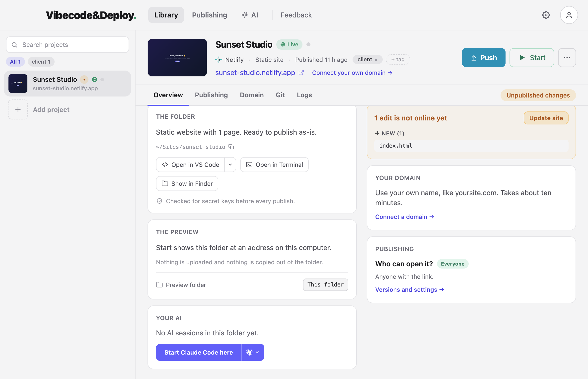Click the gray status dot next to Live badge
Screen dimensions: 588x379
pyautogui.click(x=308, y=44)
